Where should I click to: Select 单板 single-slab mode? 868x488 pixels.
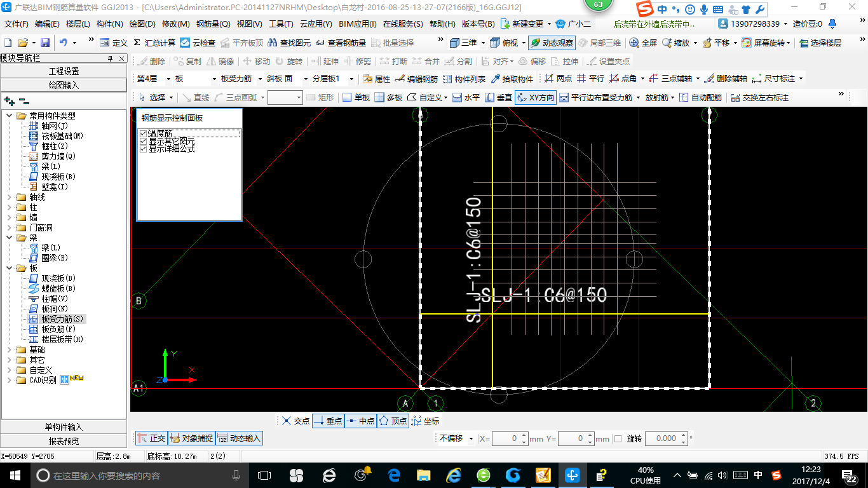tap(356, 97)
